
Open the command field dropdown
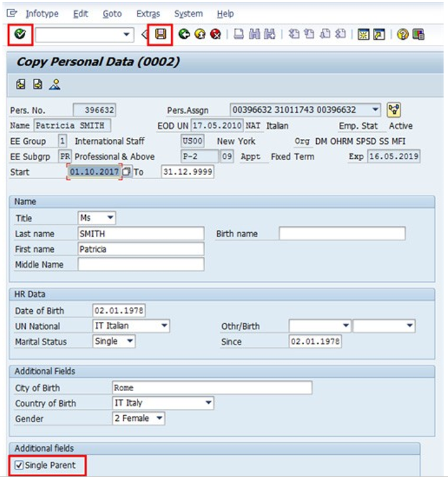127,34
